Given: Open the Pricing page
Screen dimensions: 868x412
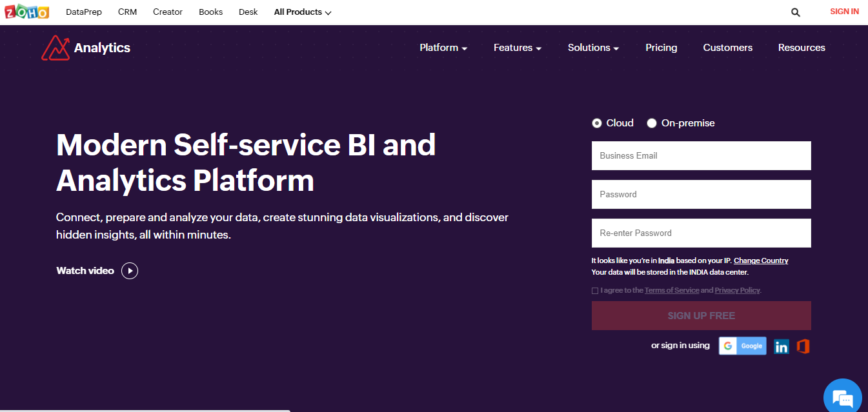Looking at the screenshot, I should pos(661,48).
